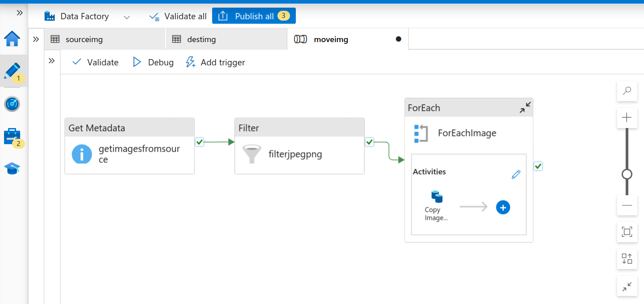This screenshot has height=304, width=644.
Task: Select ForEachImage activity name
Action: coord(467,133)
